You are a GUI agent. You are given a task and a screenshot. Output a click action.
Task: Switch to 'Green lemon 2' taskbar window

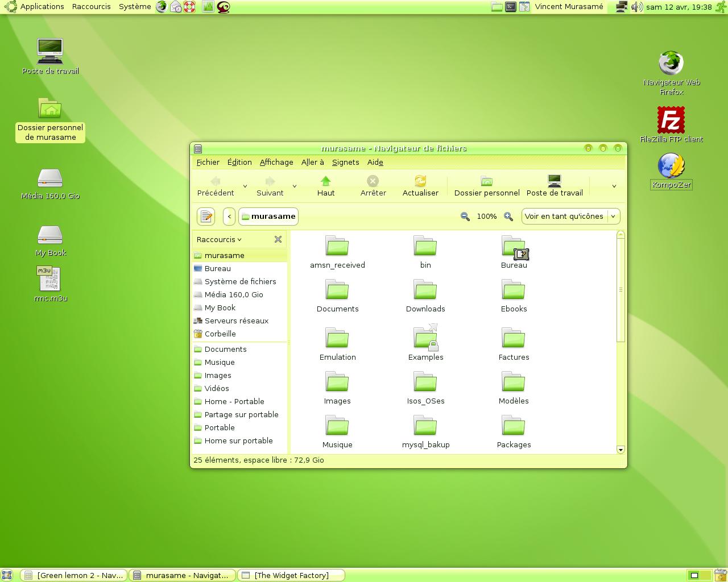pos(74,575)
